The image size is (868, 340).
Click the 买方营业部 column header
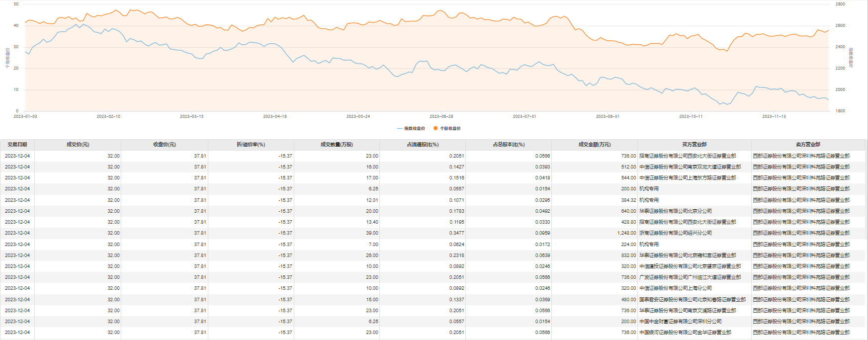694,145
